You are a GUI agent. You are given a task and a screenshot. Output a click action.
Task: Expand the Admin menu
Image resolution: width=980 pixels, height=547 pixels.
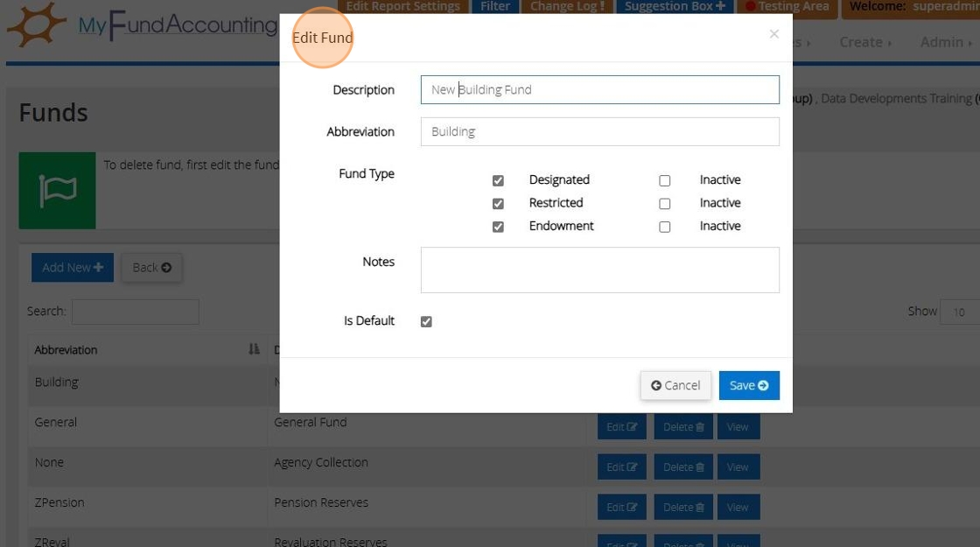click(946, 42)
